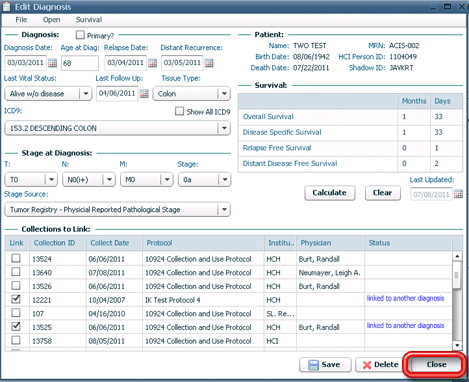The width and height of the screenshot is (469, 382).
Task: Select the Relapse Free Survival row
Action: click(350, 148)
